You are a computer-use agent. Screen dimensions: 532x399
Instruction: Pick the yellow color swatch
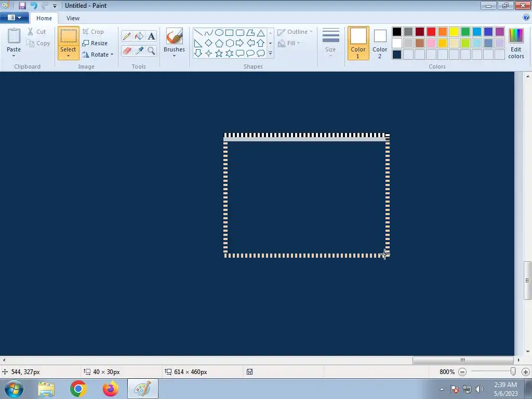[454, 32]
